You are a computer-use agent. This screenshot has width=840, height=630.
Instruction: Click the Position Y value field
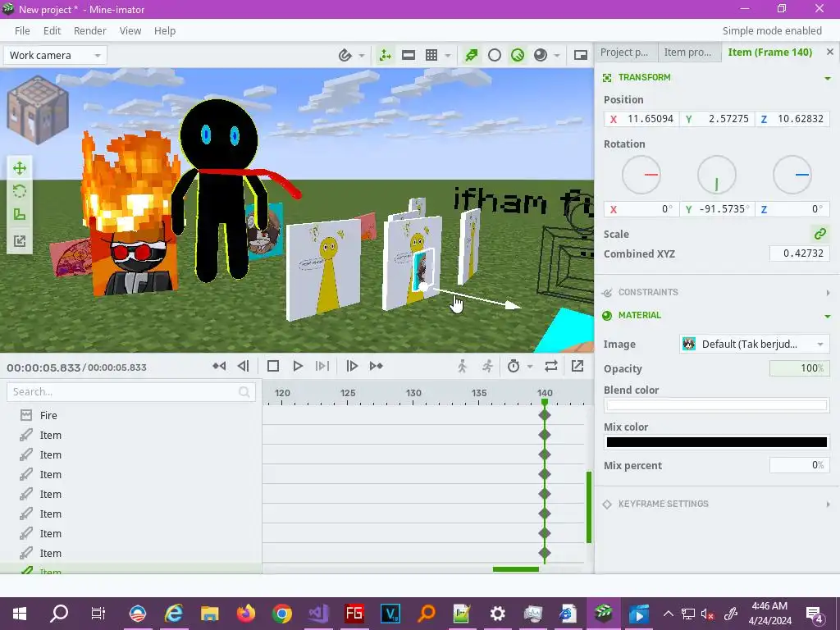point(717,119)
